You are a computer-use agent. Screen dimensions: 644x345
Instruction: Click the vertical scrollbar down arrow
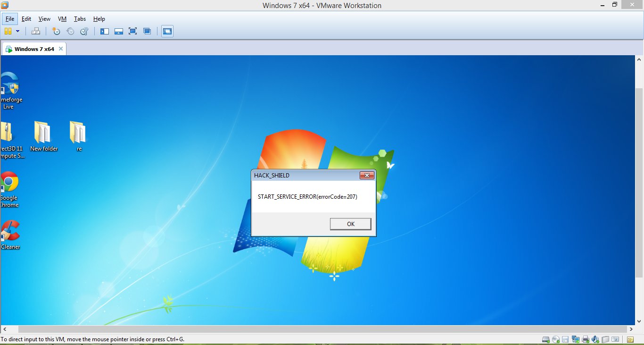(x=639, y=322)
